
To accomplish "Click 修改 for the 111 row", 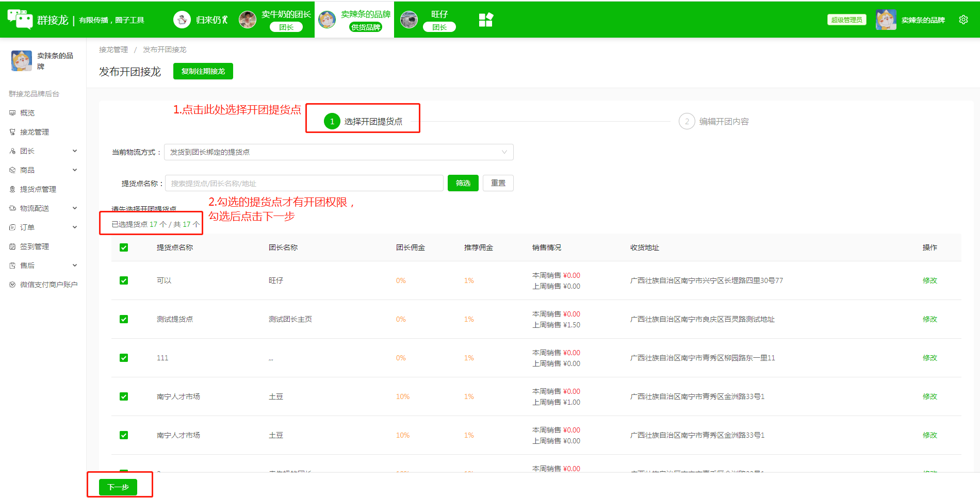I will [x=930, y=358].
